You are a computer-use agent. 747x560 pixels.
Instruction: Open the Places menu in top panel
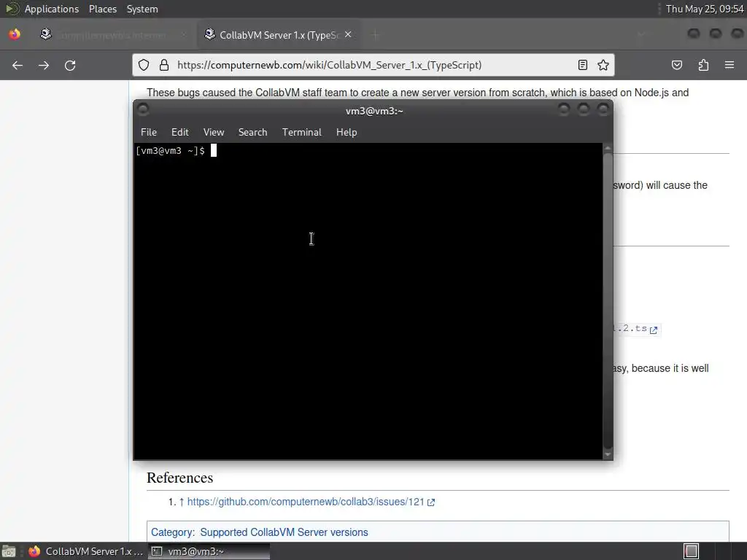point(103,9)
